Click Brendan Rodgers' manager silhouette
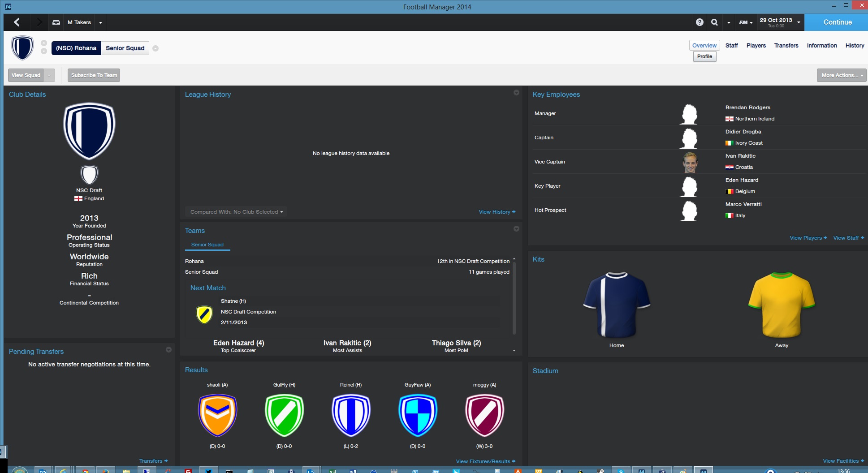 (689, 114)
